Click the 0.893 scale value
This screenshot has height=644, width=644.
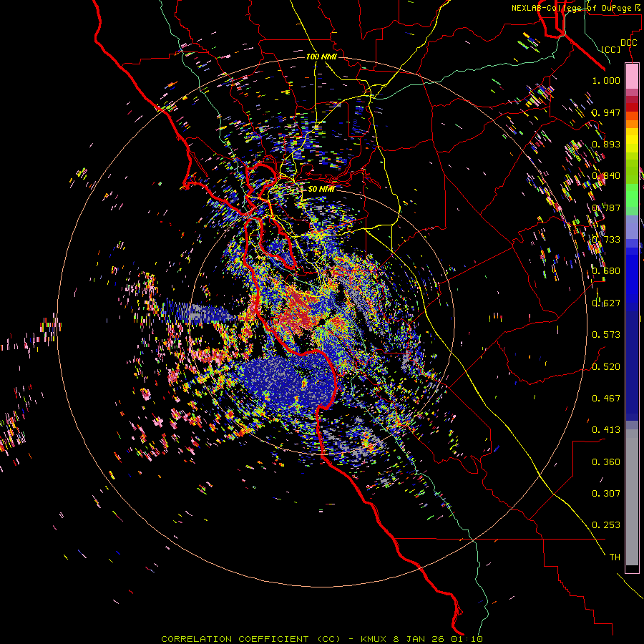coord(606,144)
